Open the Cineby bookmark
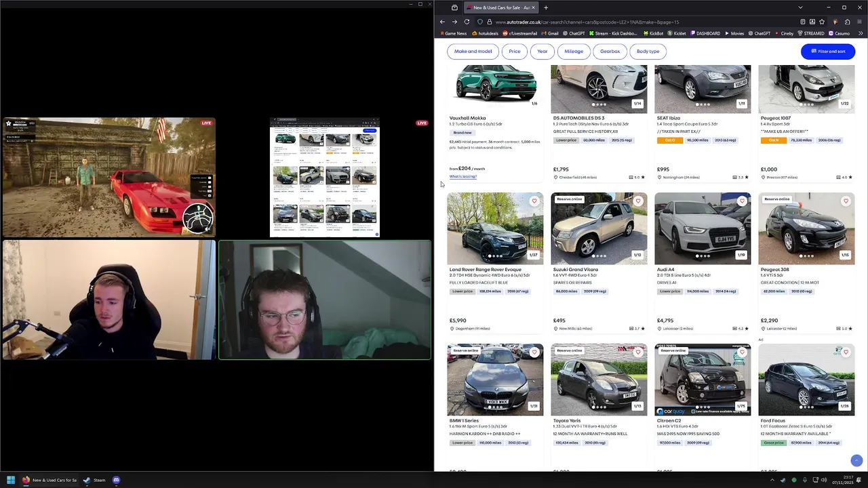 coord(784,33)
